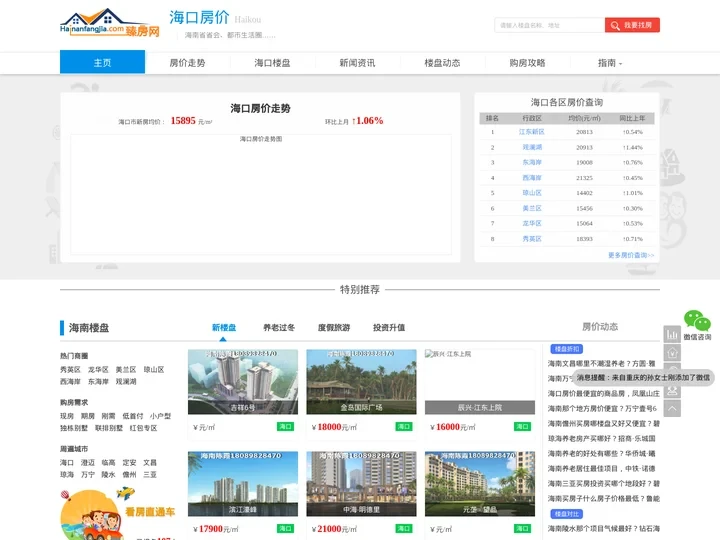
Task: Open article 海南三亚买房投资买哪个地段好
Action: [603, 484]
